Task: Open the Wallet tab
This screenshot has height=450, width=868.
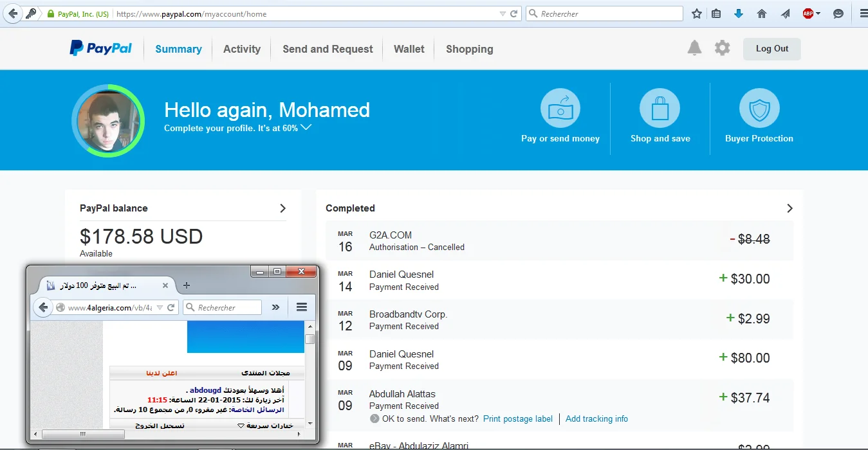Action: click(x=409, y=49)
